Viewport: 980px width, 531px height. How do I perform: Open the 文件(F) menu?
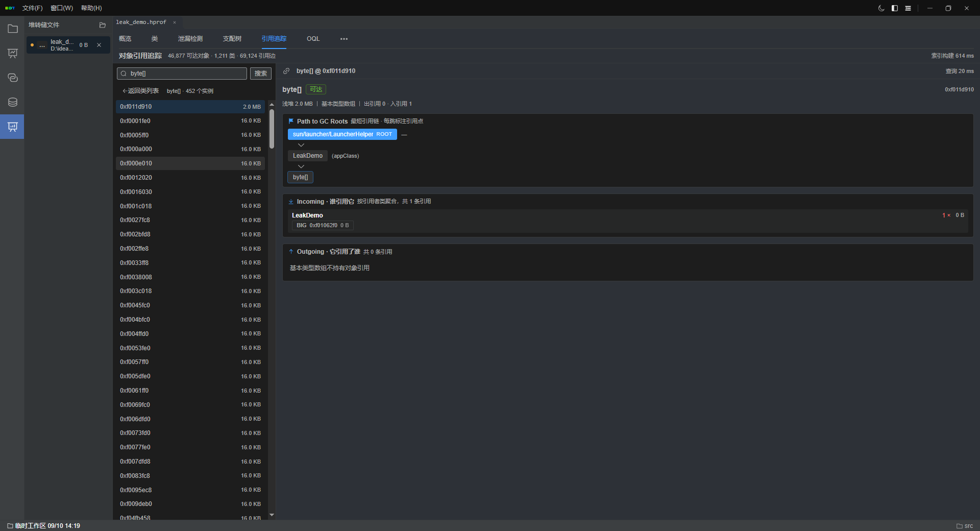coord(32,8)
